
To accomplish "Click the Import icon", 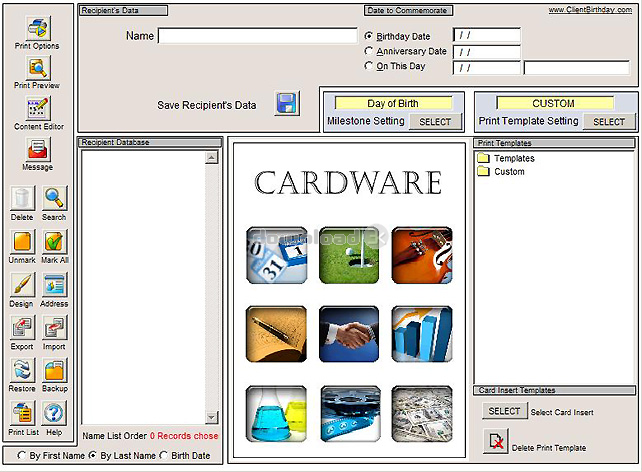I will [x=54, y=327].
